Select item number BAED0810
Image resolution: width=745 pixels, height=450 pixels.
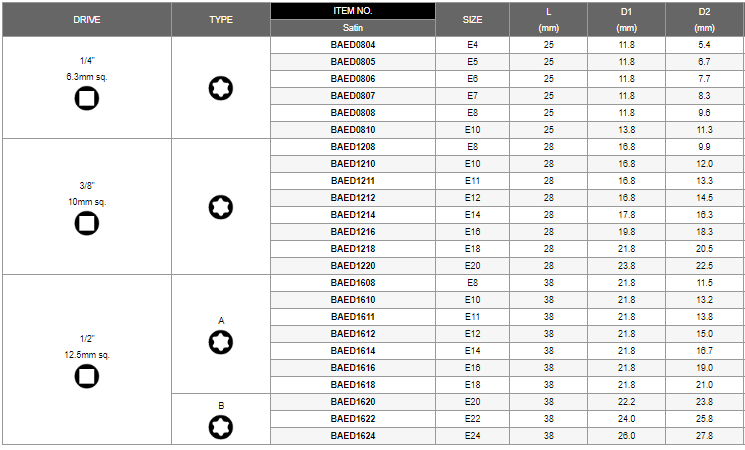coord(353,130)
